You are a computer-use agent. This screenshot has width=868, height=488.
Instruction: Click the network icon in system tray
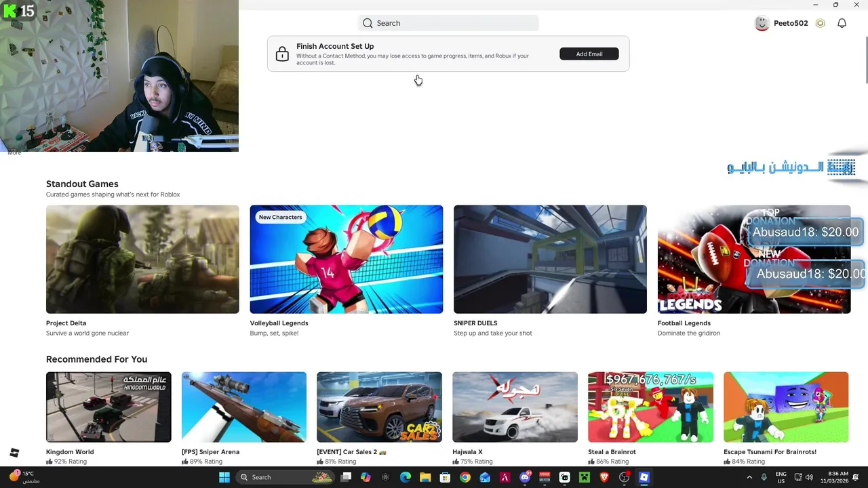click(798, 477)
